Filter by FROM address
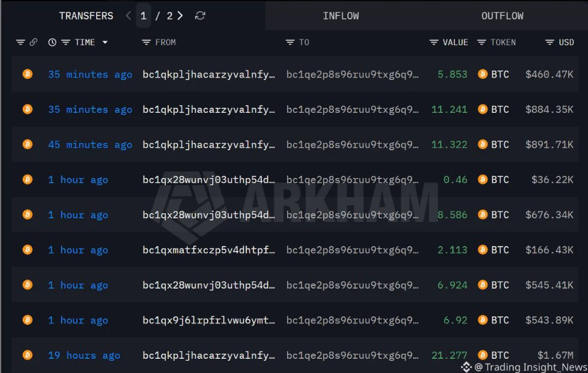 [x=146, y=43]
